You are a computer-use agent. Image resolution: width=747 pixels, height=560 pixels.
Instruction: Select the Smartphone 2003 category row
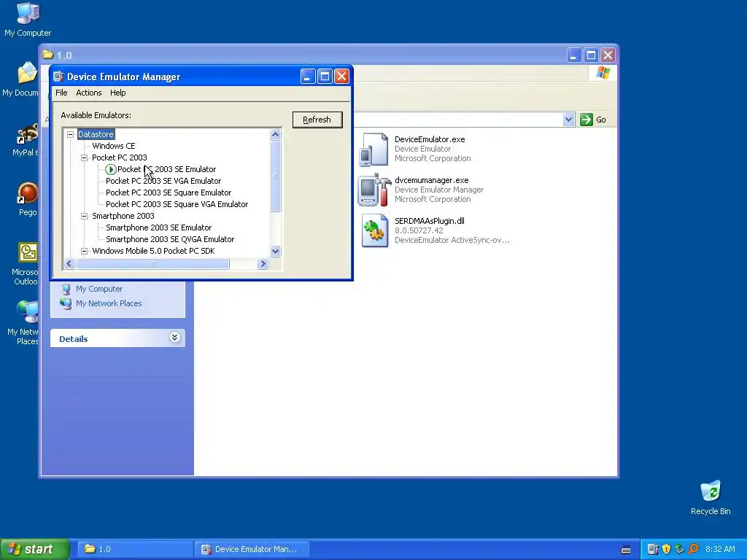tap(123, 216)
